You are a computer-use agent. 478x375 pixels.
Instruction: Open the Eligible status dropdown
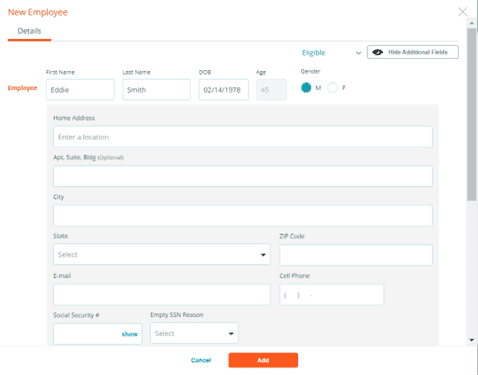[x=332, y=53]
